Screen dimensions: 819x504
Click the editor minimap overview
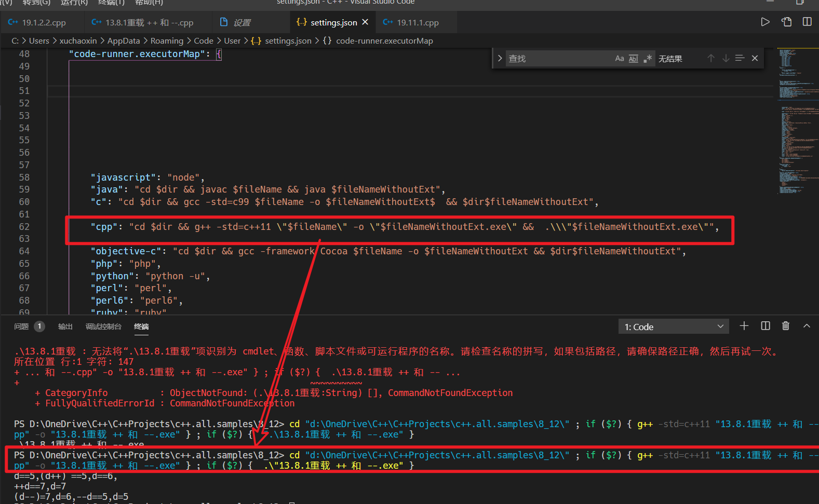click(798, 121)
